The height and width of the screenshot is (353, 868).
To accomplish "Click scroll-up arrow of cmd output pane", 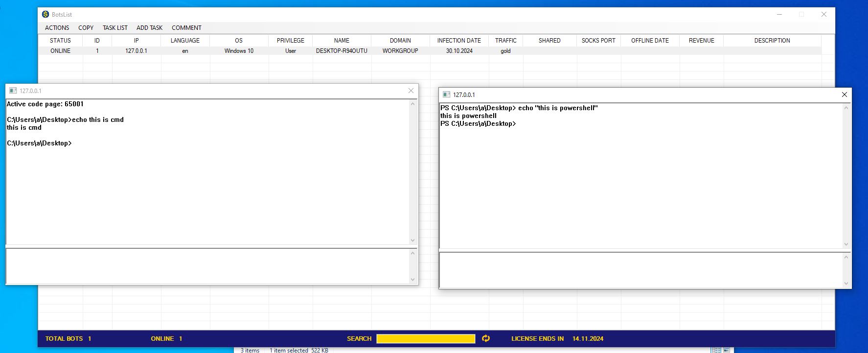I will point(412,104).
